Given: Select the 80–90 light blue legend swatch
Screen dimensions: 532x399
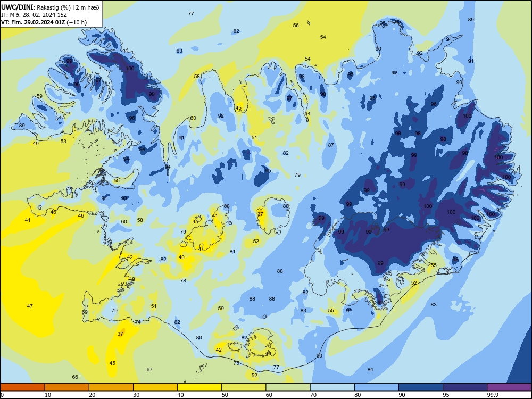Looking at the screenshot, I should pos(377,387).
